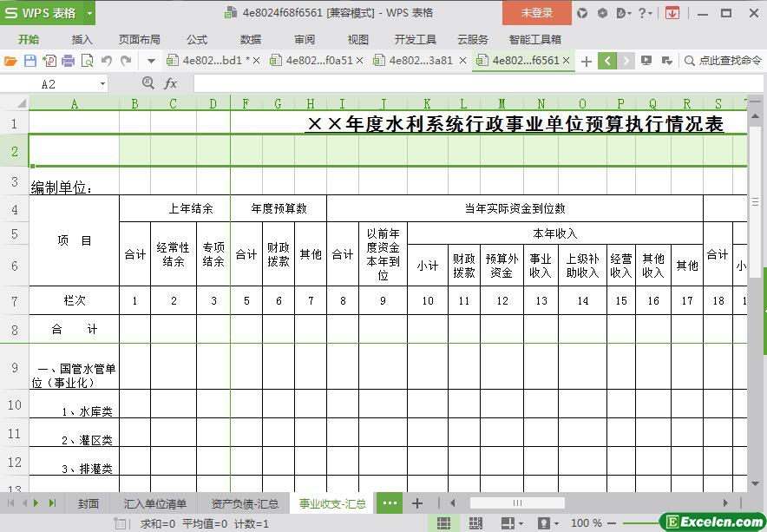Expand the Name Box dropdown arrow
The height and width of the screenshot is (532, 767).
point(102,83)
